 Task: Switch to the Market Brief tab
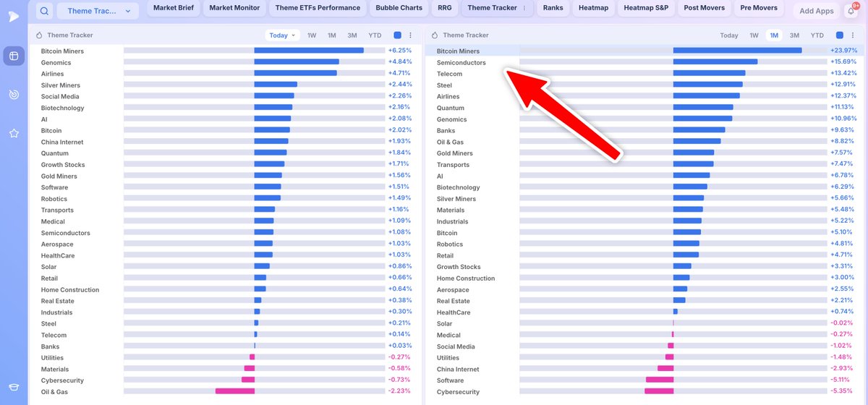point(174,8)
